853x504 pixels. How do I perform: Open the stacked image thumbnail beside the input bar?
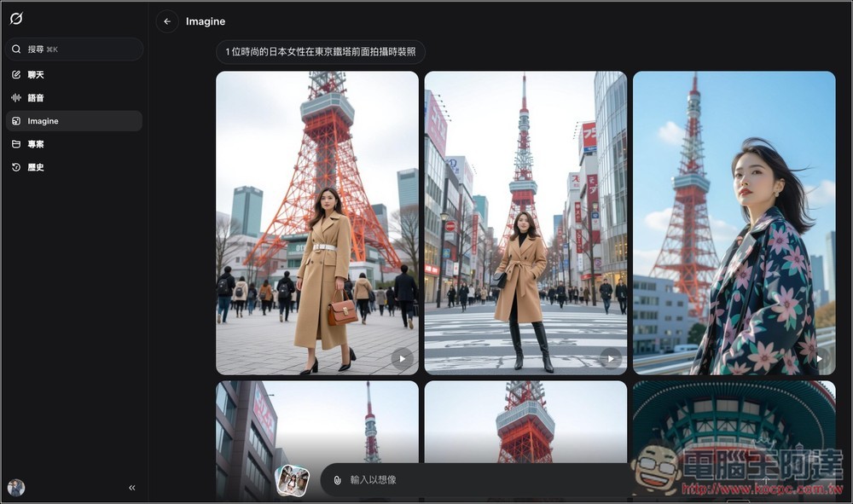click(x=293, y=481)
